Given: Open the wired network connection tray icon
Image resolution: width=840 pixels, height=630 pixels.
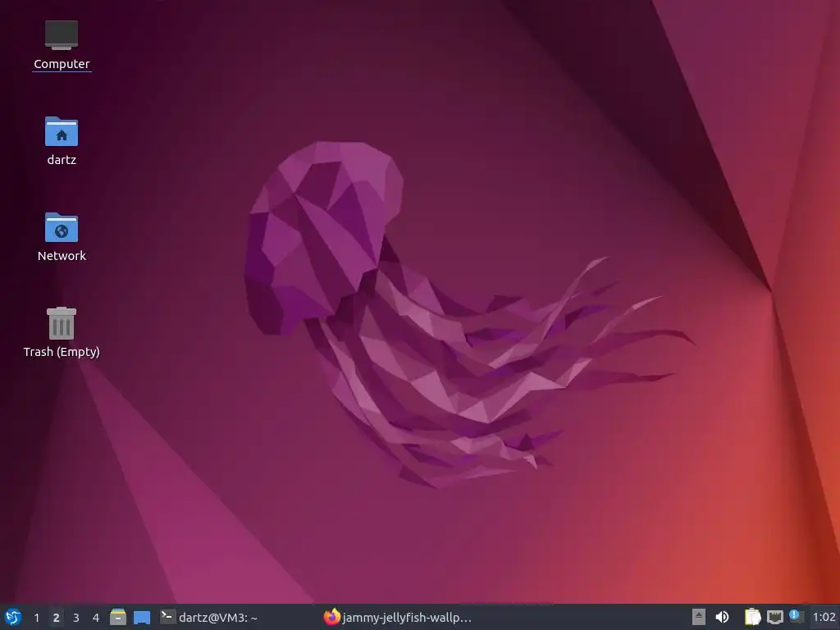Looking at the screenshot, I should click(x=774, y=617).
